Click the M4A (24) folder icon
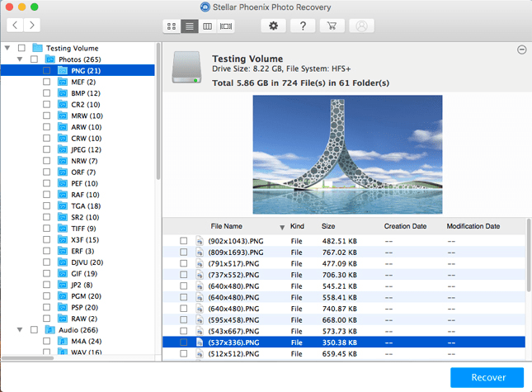Screen dimensions: 532x392 tap(63, 341)
